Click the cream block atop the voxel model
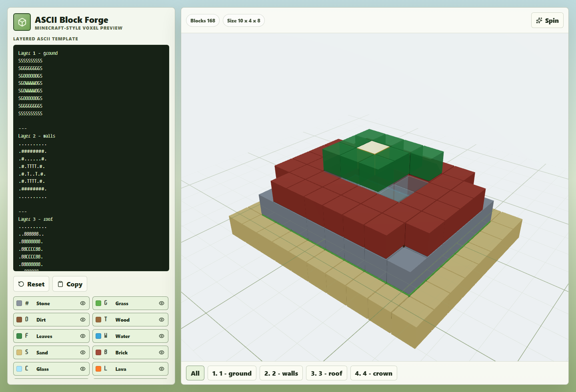Viewport: 576px width, 392px height. pyautogui.click(x=373, y=147)
